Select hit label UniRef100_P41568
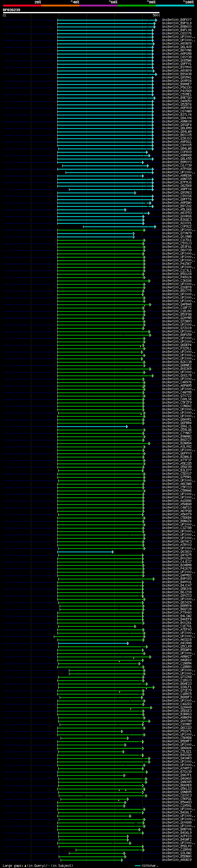197x868 pixels. coord(177,91)
